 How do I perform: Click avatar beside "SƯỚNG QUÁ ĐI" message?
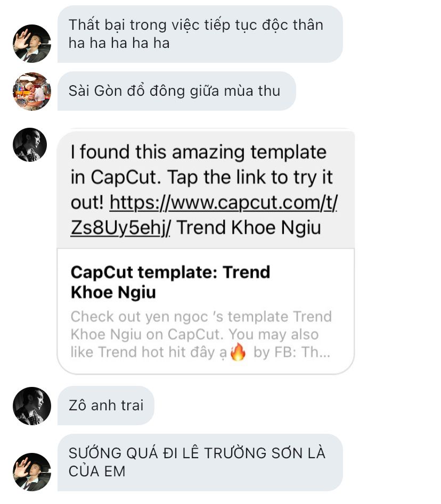click(31, 472)
